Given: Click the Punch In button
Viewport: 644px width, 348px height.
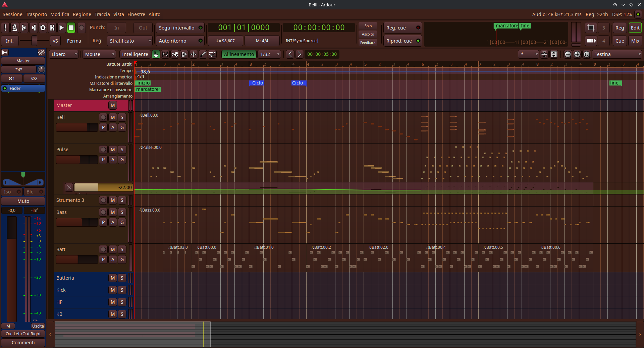Looking at the screenshot, I should coord(116,28).
